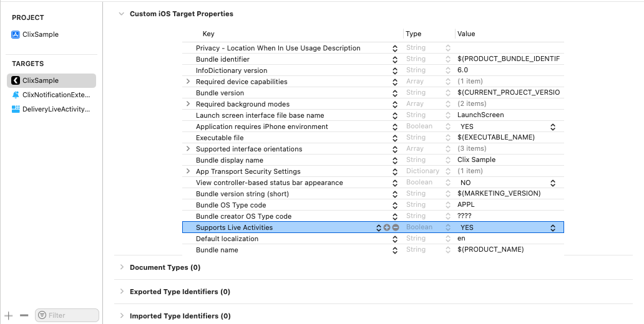Open key stepper for InfoDictionary version
644x324 pixels.
pyautogui.click(x=394, y=70)
